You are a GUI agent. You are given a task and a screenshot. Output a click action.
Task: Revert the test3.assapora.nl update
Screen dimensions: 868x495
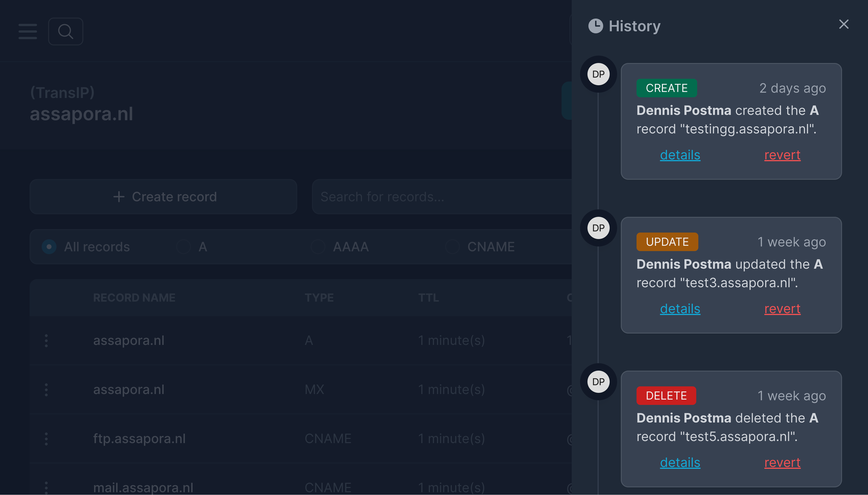[x=782, y=309]
